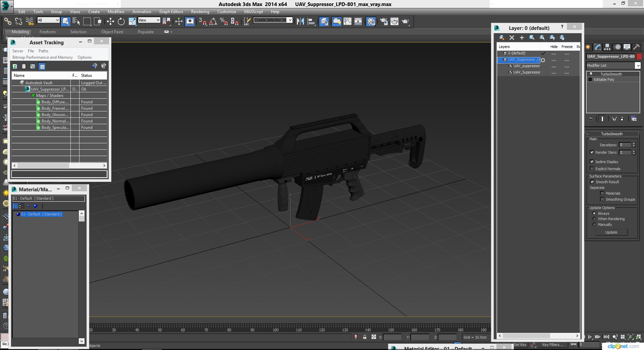The image size is (644, 350).
Task: Switch to the Object Paint ribbon tab
Action: [x=112, y=32]
